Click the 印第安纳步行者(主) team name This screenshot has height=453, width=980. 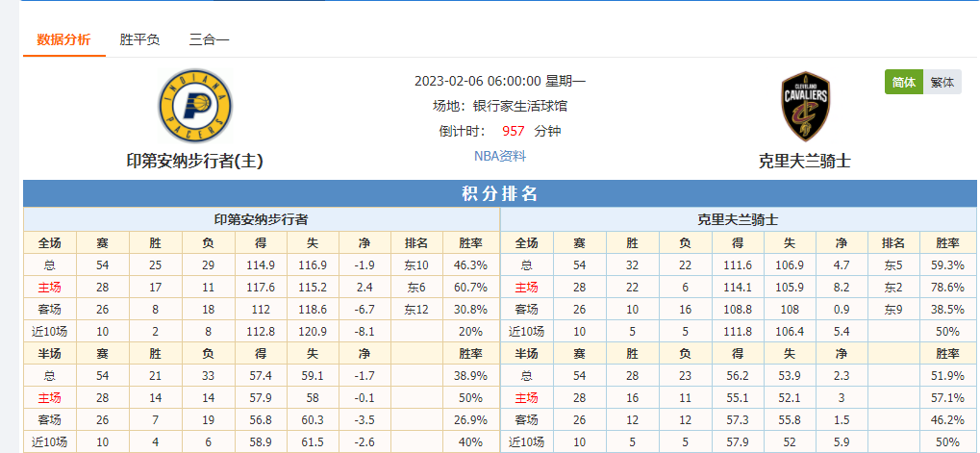[x=195, y=162]
